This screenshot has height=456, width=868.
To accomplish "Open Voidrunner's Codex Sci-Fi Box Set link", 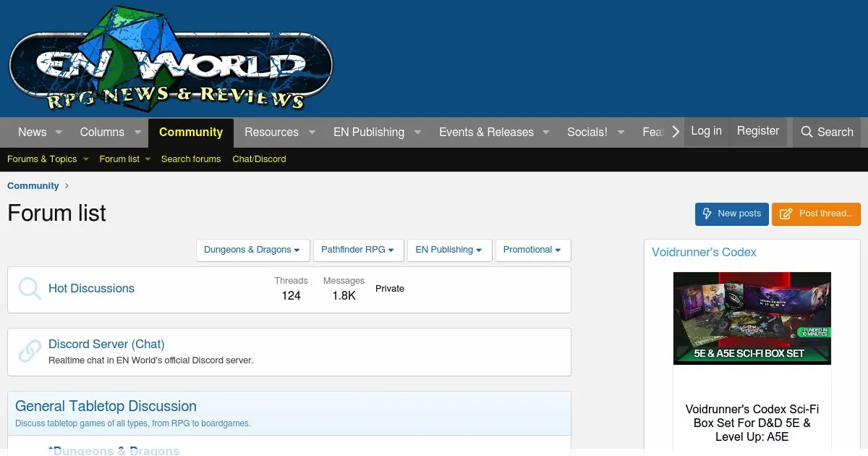I will [x=752, y=423].
